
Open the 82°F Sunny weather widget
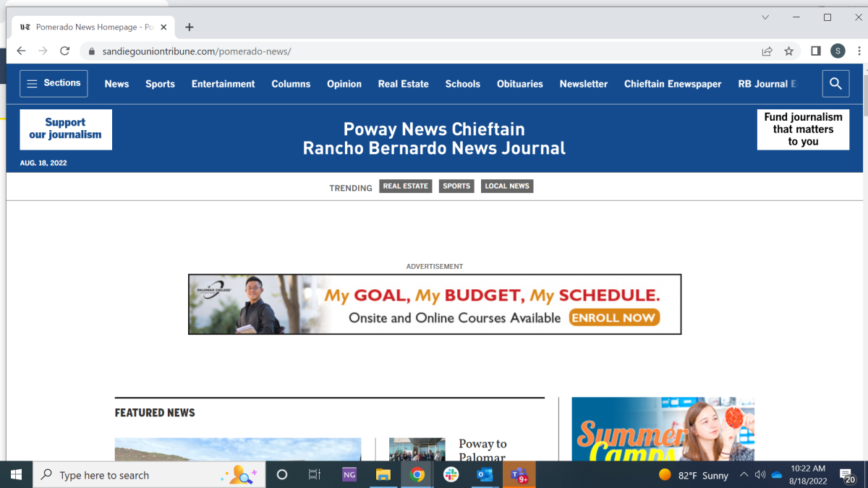[693, 475]
